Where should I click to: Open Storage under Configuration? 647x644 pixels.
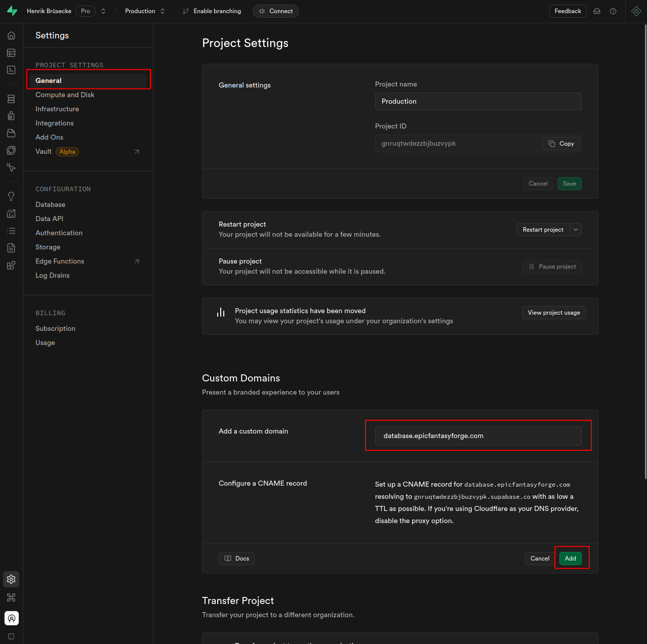[48, 247]
